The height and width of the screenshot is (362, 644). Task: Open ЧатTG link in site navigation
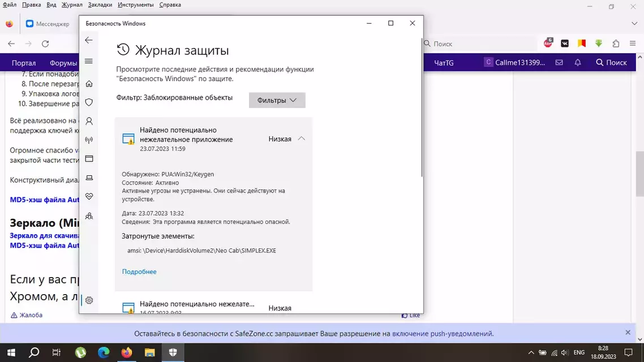[x=444, y=63]
